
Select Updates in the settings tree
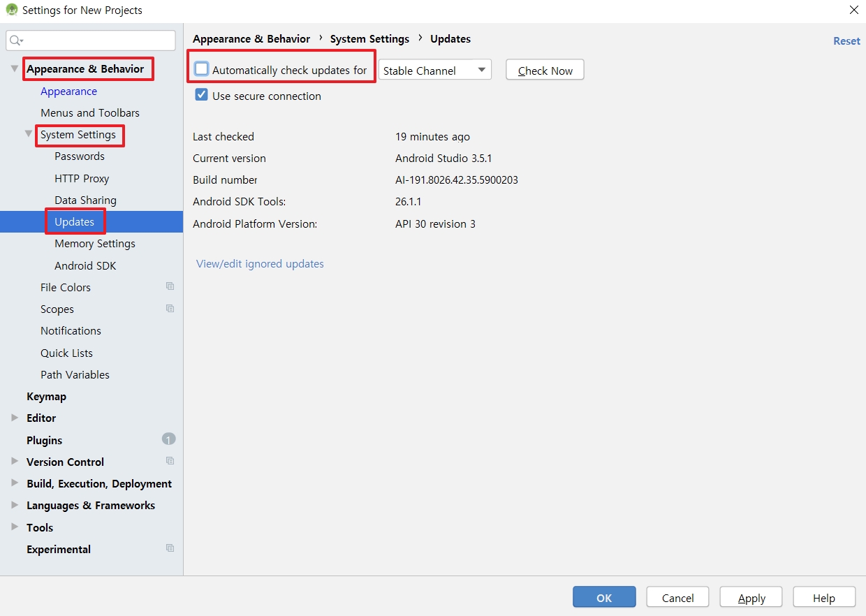[x=74, y=221]
